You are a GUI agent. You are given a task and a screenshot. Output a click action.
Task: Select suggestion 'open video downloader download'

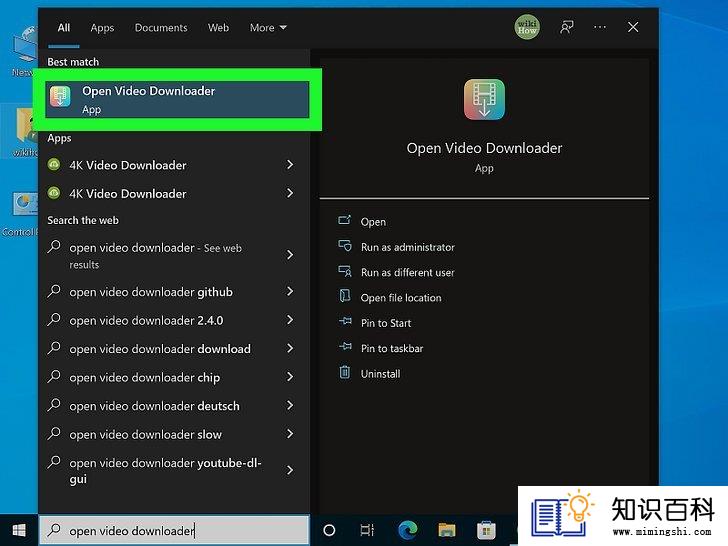174,349
